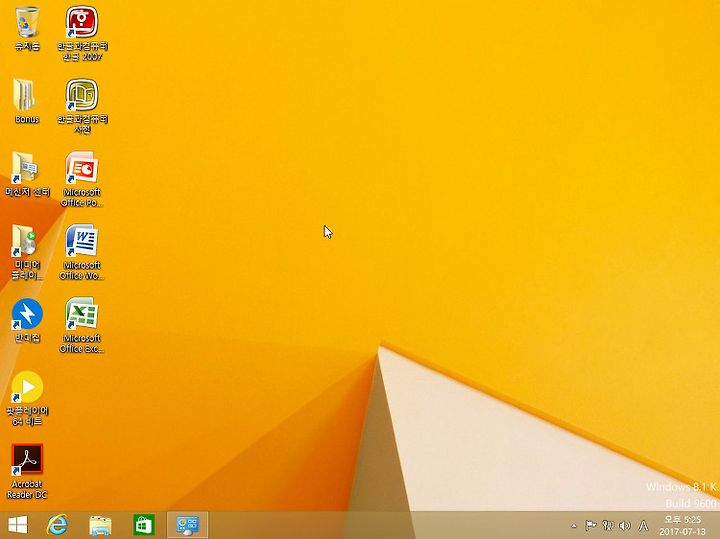
Task: Select the active Control Panel taskbar item
Action: click(x=187, y=525)
